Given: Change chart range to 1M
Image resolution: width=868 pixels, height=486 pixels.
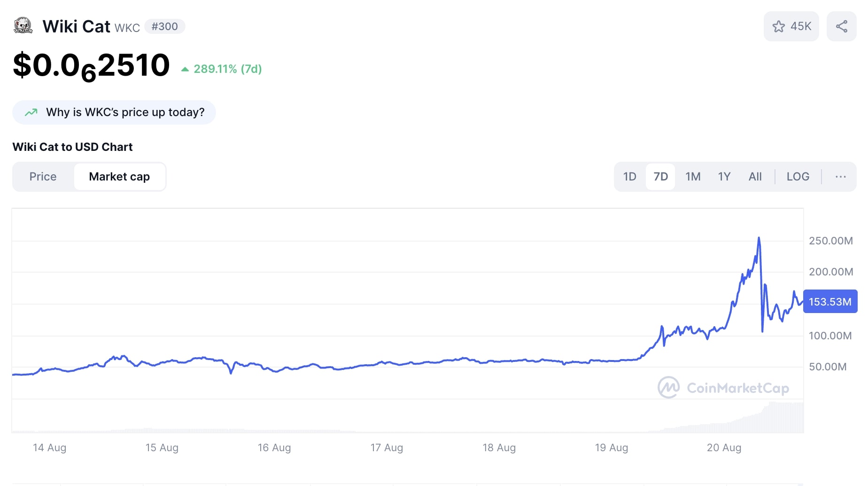Looking at the screenshot, I should click(x=693, y=177).
